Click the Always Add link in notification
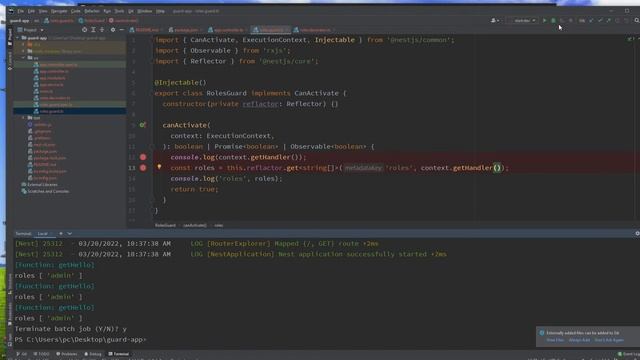Image resolution: width=640 pixels, height=360 pixels. [x=579, y=340]
